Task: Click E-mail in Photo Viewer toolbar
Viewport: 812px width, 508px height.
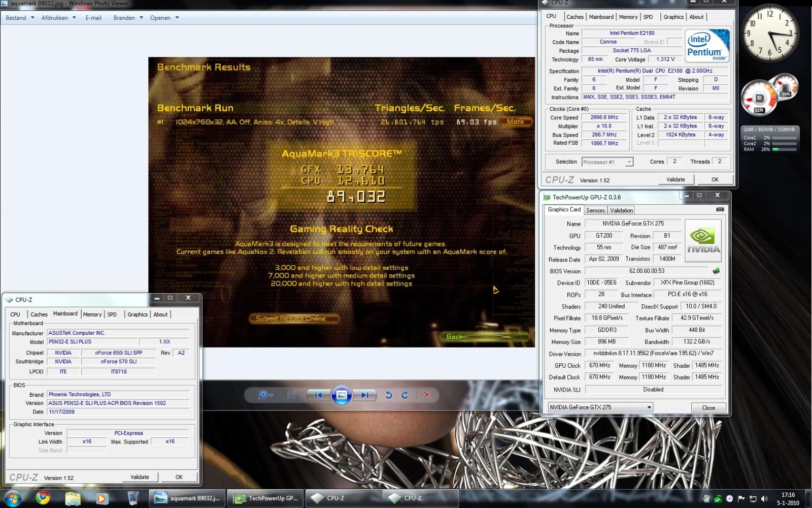Action: click(93, 18)
